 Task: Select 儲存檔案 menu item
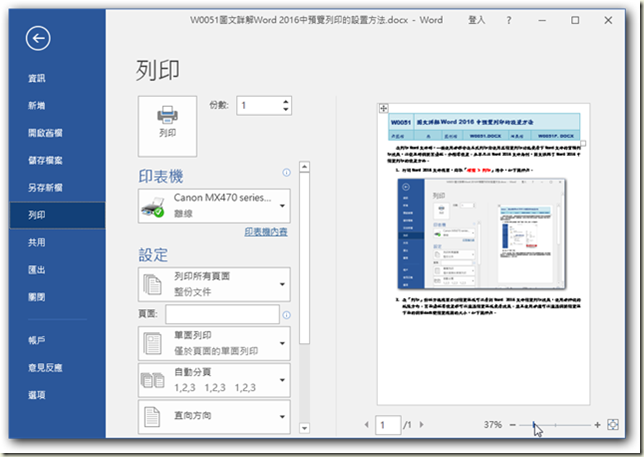coord(45,160)
